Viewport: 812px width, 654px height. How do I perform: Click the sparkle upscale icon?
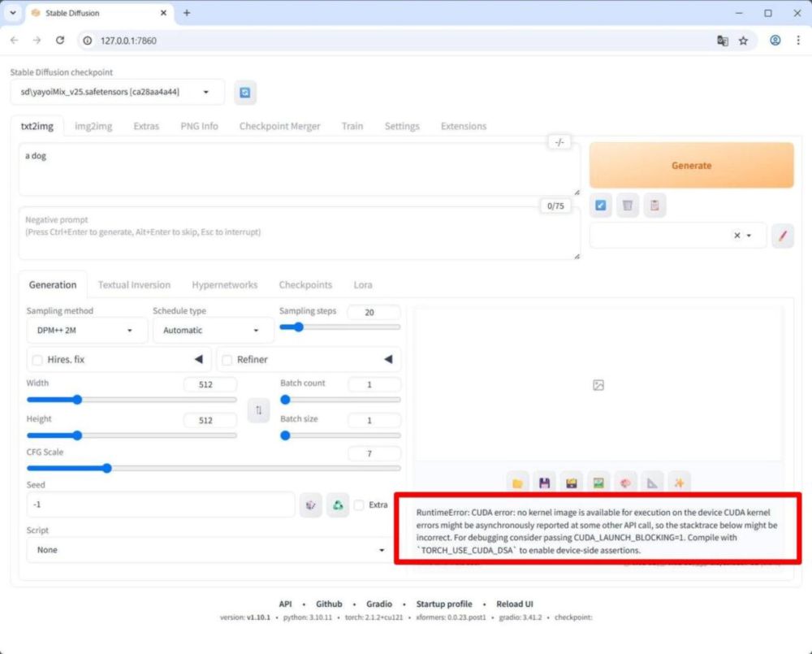(x=679, y=483)
